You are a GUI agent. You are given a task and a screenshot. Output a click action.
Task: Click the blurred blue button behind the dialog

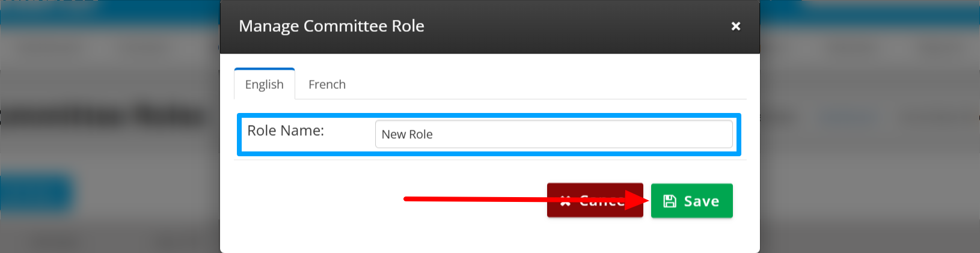pyautogui.click(x=36, y=194)
